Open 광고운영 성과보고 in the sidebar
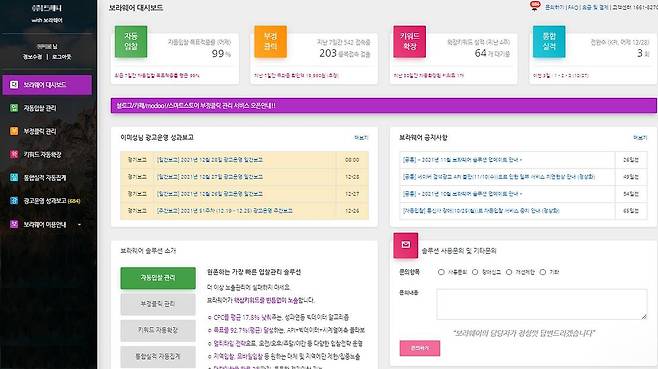Viewport: 658px width, 369px height. pos(52,201)
